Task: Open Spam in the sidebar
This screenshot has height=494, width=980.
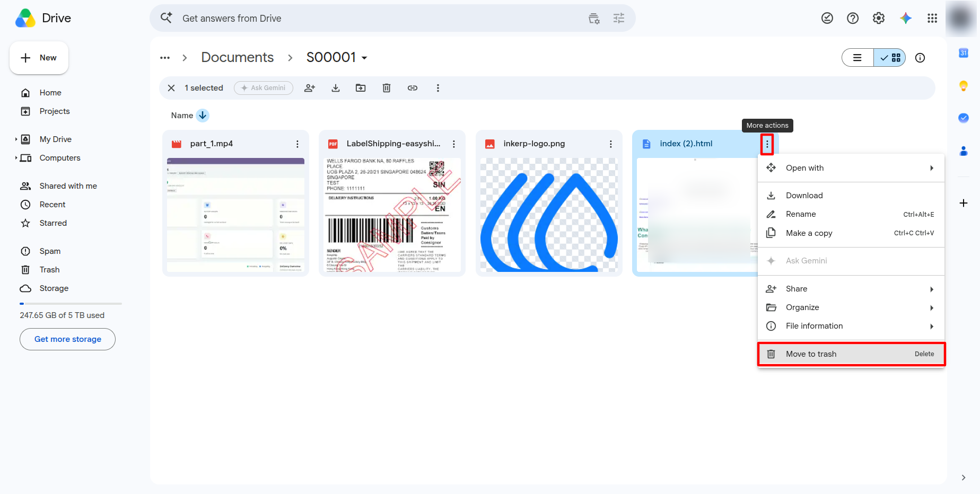Action: point(50,251)
